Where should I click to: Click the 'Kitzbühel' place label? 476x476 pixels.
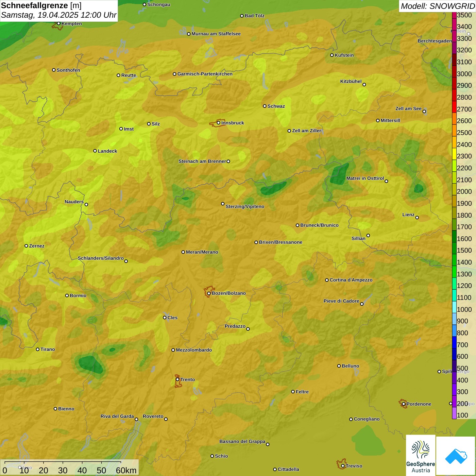[351, 81]
